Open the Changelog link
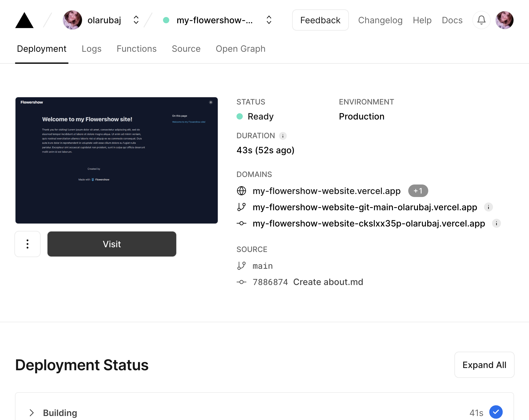The height and width of the screenshot is (420, 529). (x=380, y=20)
